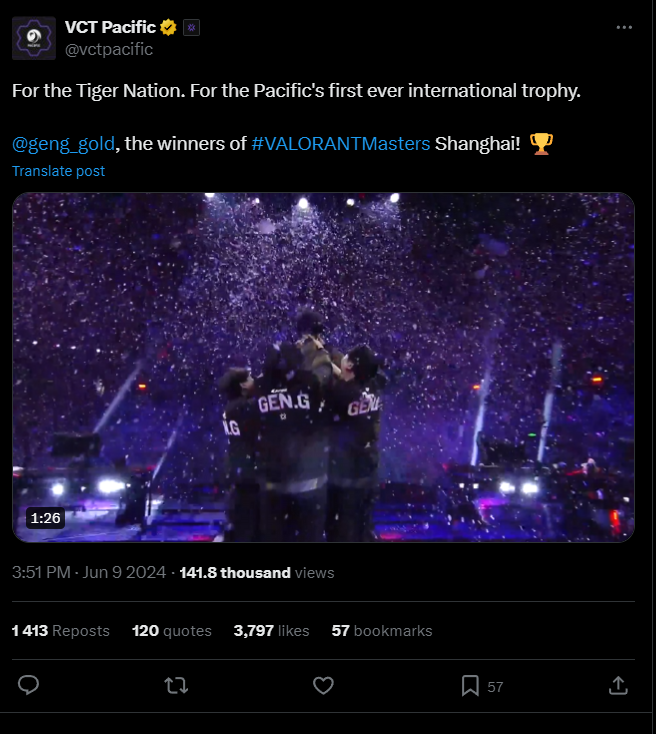The height and width of the screenshot is (734, 656).
Task: Click the gold verified badge
Action: coord(171,28)
